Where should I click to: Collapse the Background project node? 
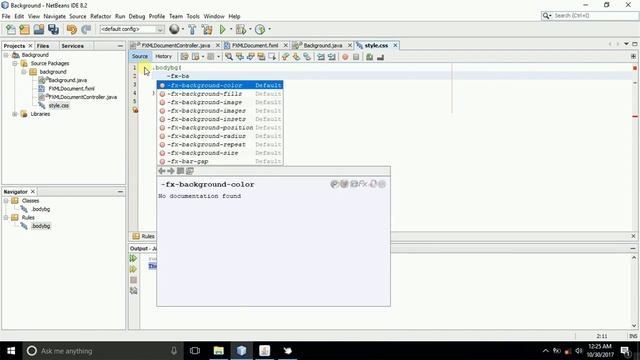click(x=6, y=55)
